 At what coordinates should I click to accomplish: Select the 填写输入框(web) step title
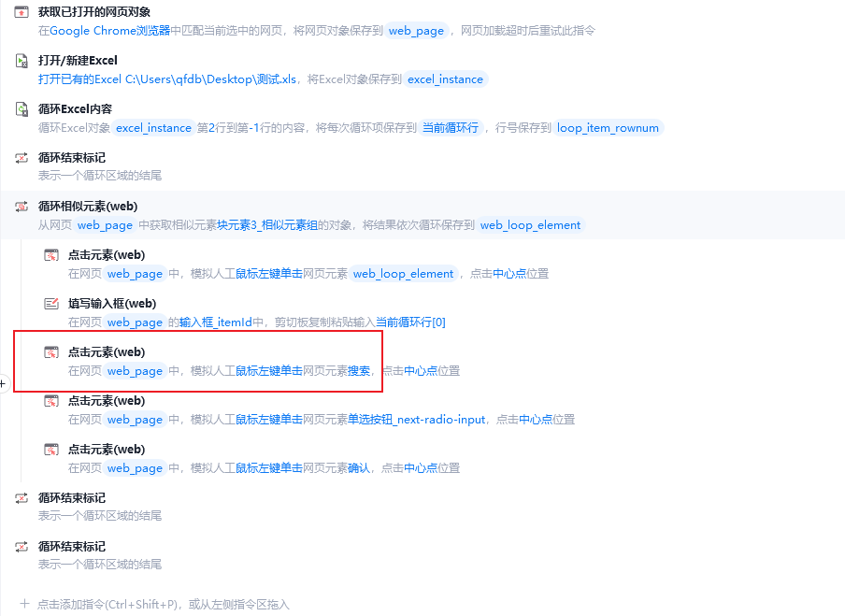pos(112,304)
